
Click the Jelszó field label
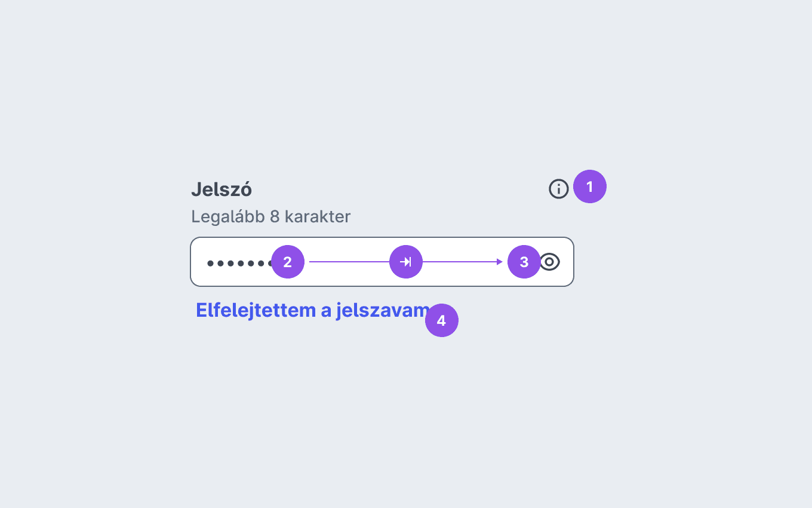[222, 189]
